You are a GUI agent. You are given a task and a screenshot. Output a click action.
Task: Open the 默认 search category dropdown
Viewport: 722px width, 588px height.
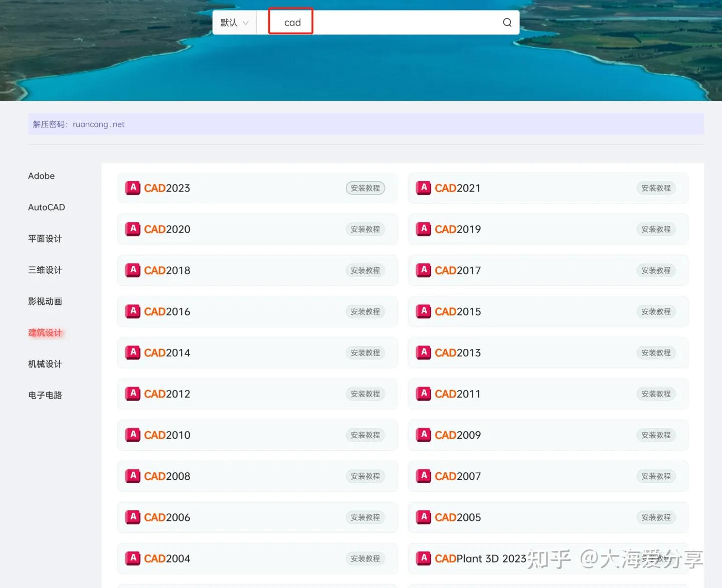click(234, 22)
